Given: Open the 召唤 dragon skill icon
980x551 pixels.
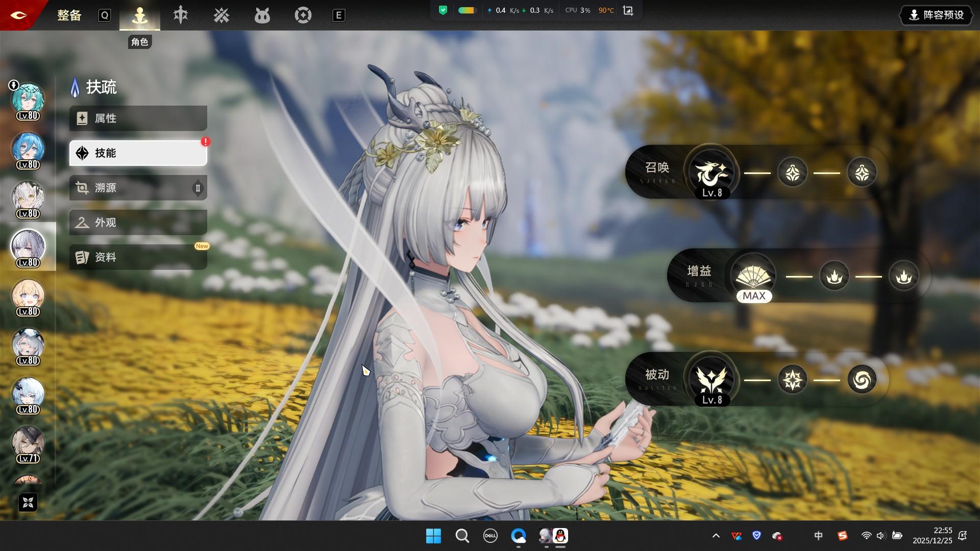Looking at the screenshot, I should [711, 172].
